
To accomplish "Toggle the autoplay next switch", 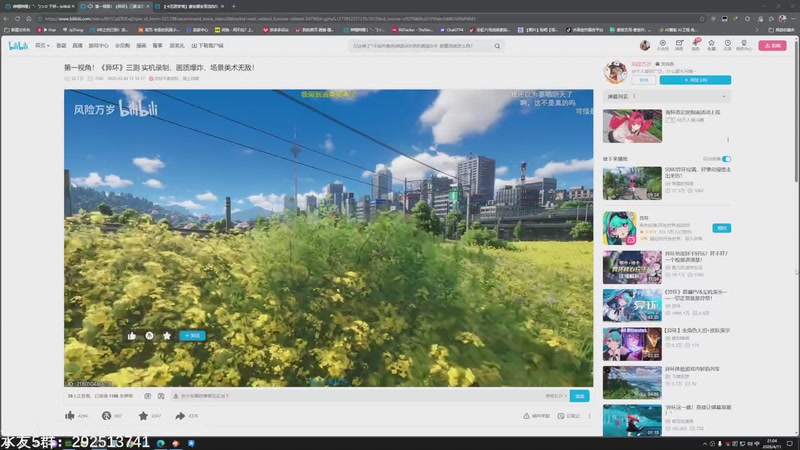I will point(727,159).
